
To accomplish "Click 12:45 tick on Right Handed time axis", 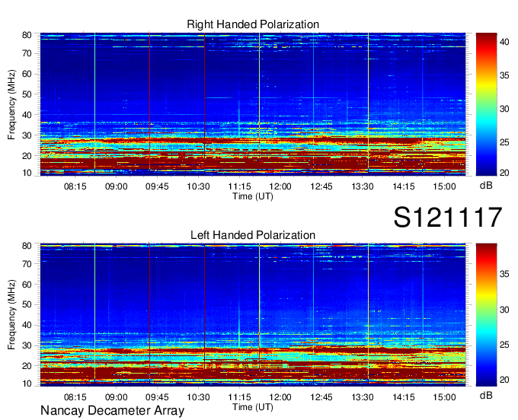I will point(321,186).
